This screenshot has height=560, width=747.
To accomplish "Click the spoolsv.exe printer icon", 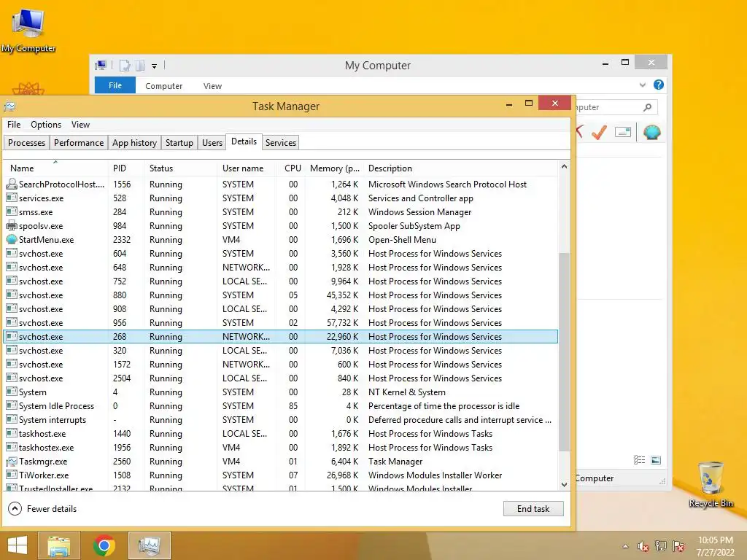I will 12,226.
